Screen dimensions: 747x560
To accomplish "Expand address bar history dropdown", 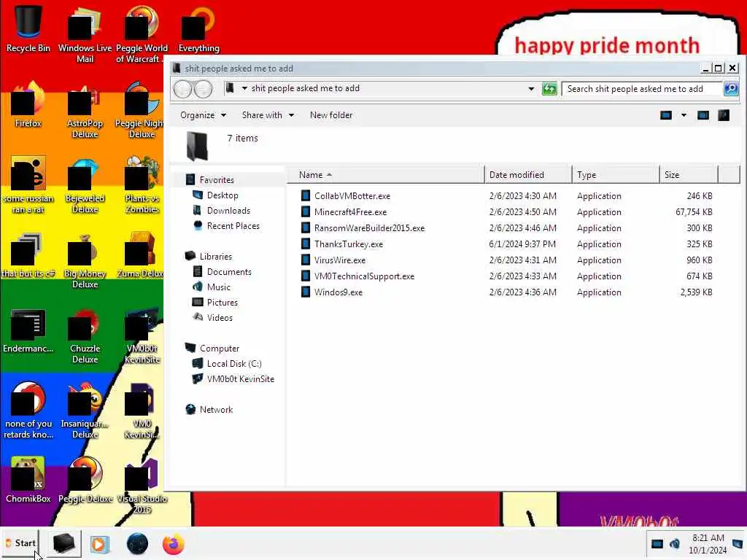I will 531,88.
